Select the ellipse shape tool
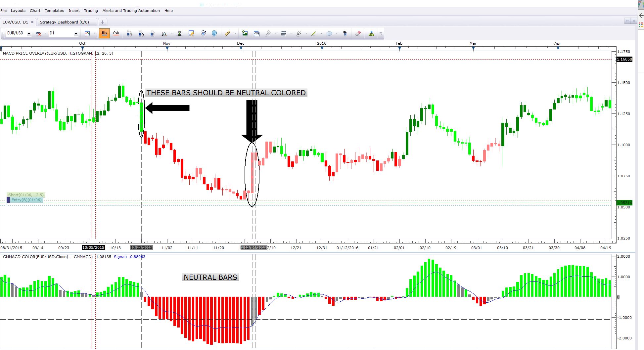Image resolution: width=644 pixels, height=350 pixels. [329, 33]
